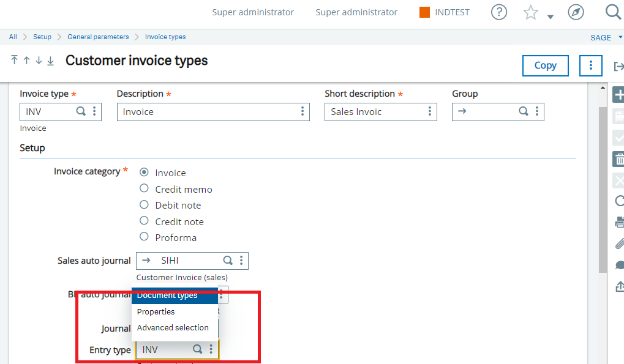Viewport: 624px width, 364px height.
Task: Open Invoice type field actions dots
Action: coord(94,111)
